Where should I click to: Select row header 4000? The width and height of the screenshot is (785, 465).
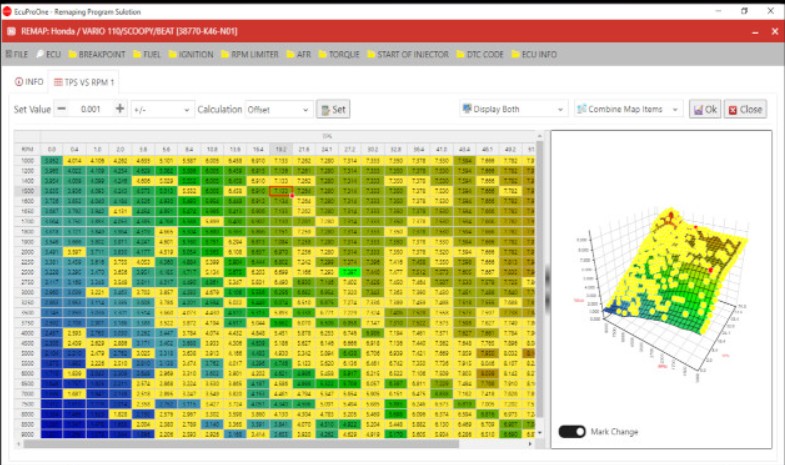pyautogui.click(x=27, y=333)
